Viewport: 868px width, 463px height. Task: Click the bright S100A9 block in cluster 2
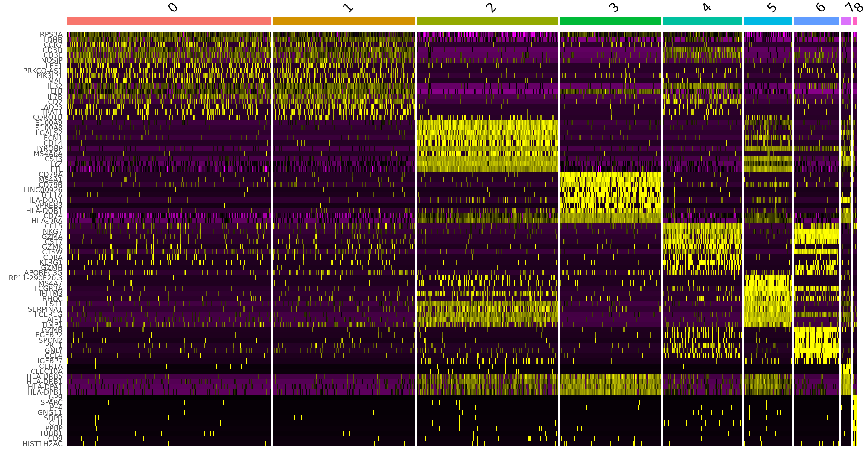pyautogui.click(x=487, y=123)
